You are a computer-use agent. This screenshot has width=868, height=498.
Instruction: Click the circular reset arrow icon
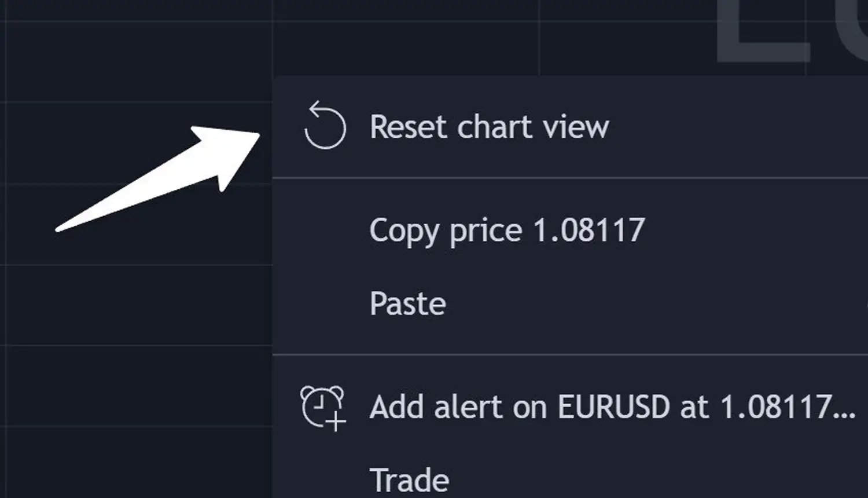[325, 126]
